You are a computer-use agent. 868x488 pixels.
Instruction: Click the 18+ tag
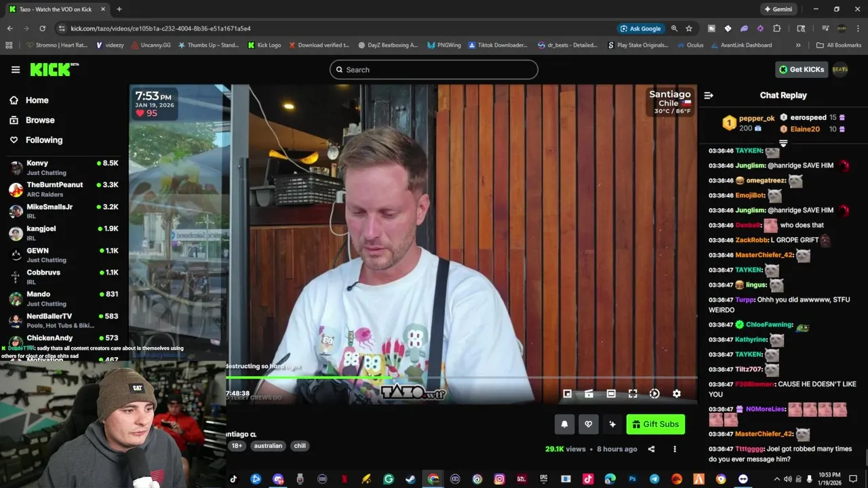(x=237, y=446)
